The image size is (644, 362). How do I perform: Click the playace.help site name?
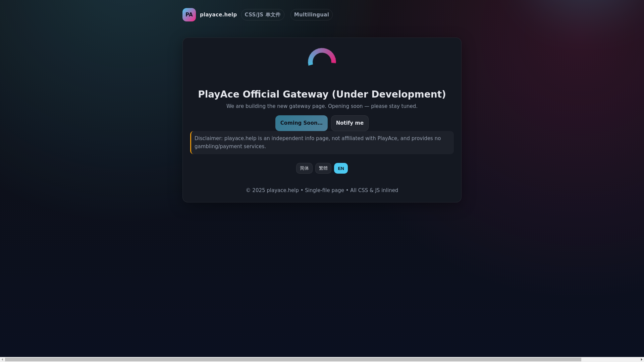click(218, 15)
